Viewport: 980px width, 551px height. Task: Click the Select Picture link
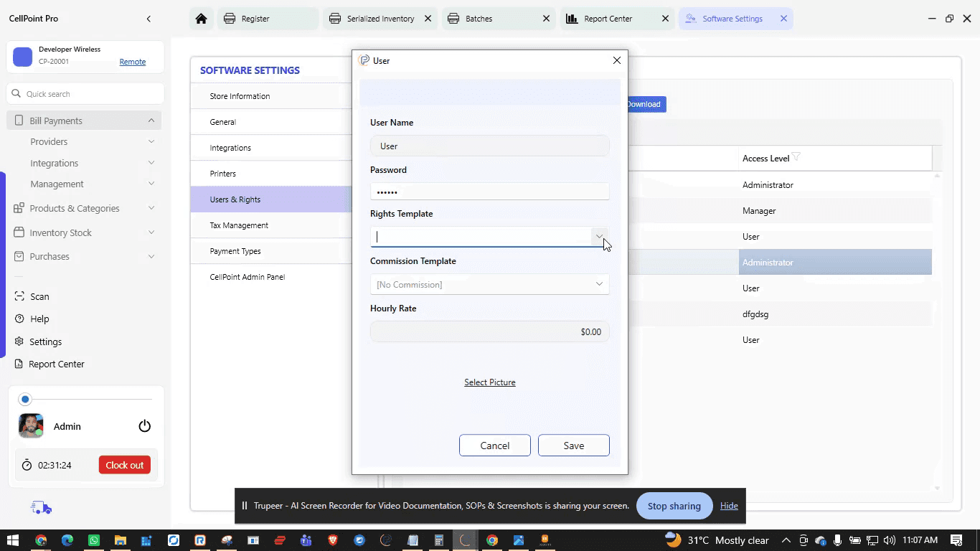click(x=490, y=382)
